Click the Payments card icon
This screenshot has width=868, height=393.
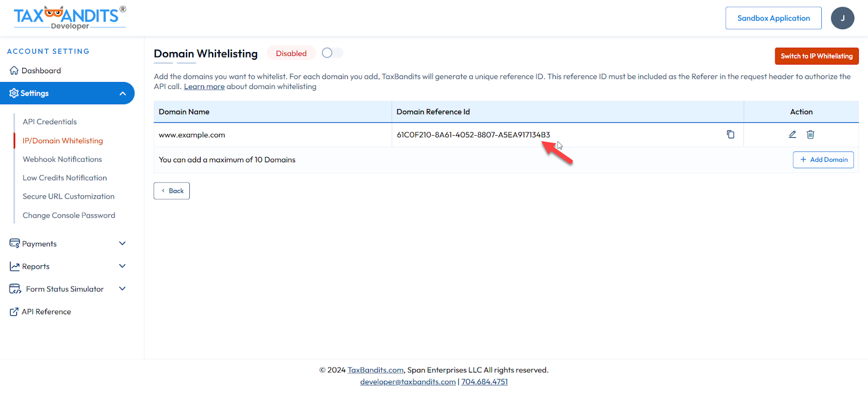point(15,243)
